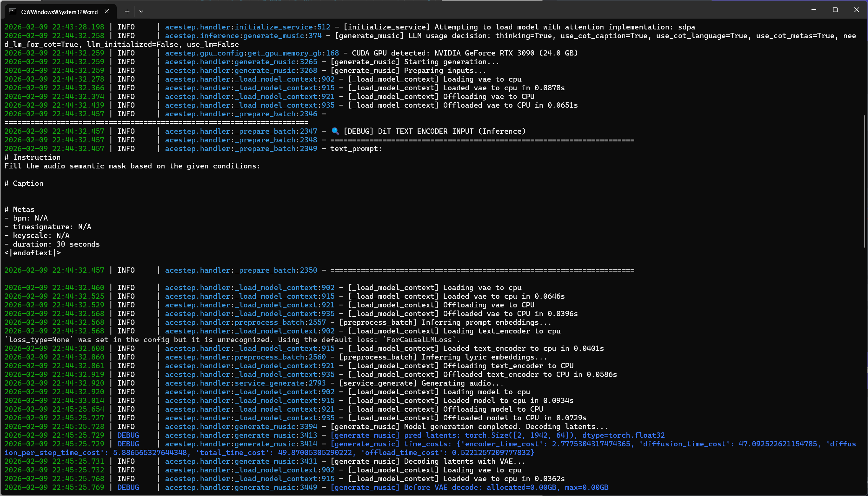Minimize the terminal window
The height and width of the screenshot is (496, 868).
point(813,10)
